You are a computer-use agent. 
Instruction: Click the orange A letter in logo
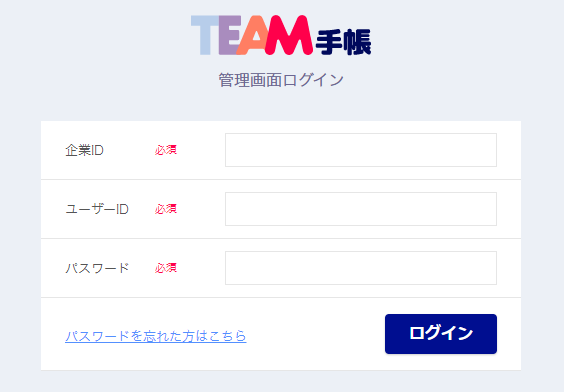pos(252,35)
